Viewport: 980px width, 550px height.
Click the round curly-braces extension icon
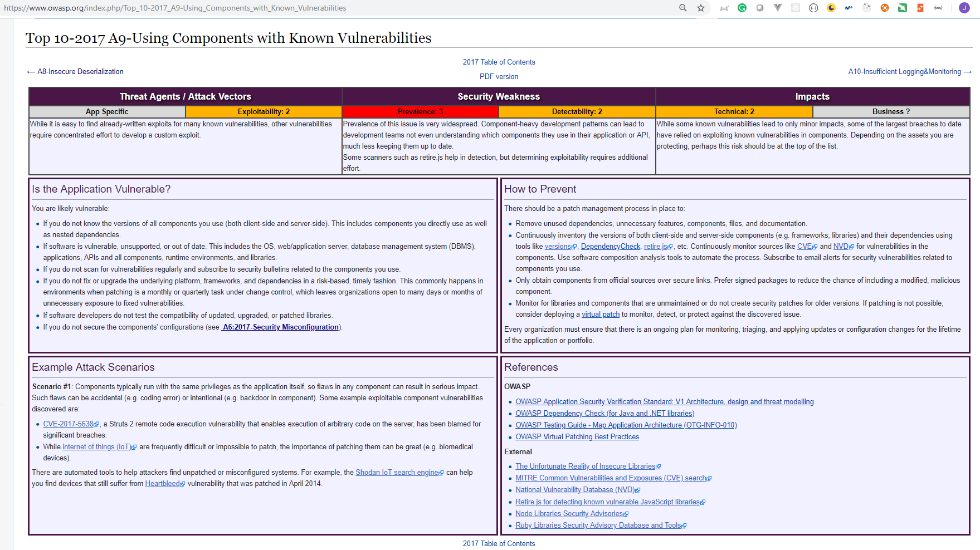[x=813, y=8]
